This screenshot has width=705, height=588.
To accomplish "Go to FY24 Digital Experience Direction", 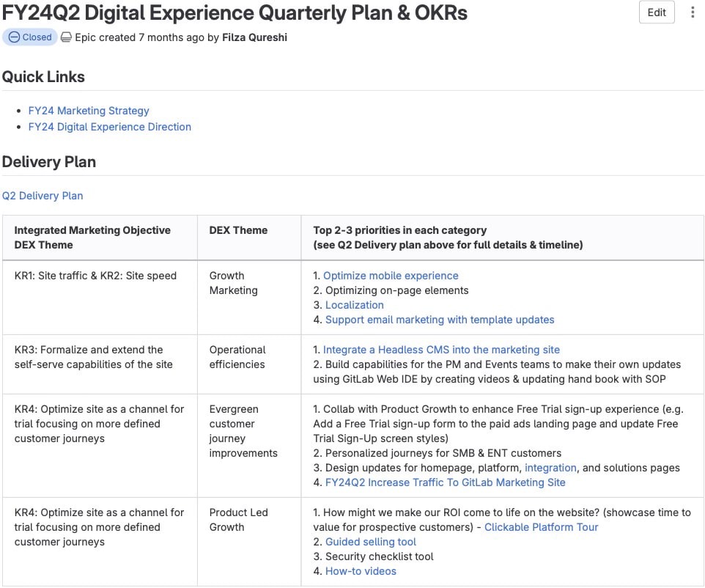I will pyautogui.click(x=109, y=127).
